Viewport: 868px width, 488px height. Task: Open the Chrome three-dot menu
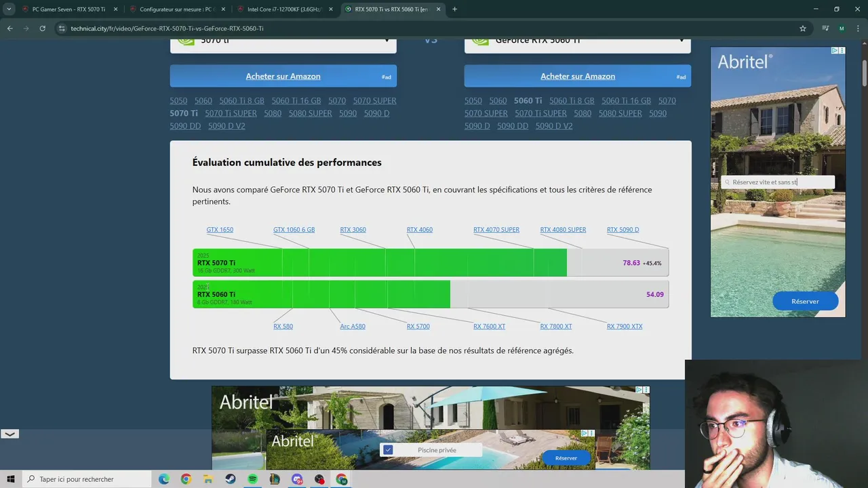(x=858, y=28)
